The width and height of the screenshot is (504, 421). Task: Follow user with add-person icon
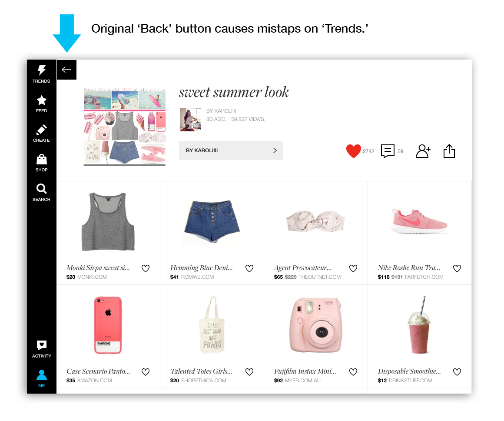click(x=423, y=151)
